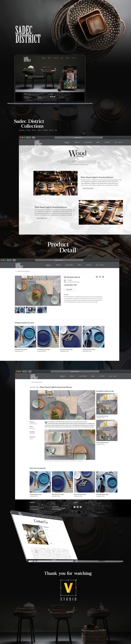Viewport: 131px width, 644px height.
Task: Click Sadec District logo in product detail window
Action: [19, 265]
